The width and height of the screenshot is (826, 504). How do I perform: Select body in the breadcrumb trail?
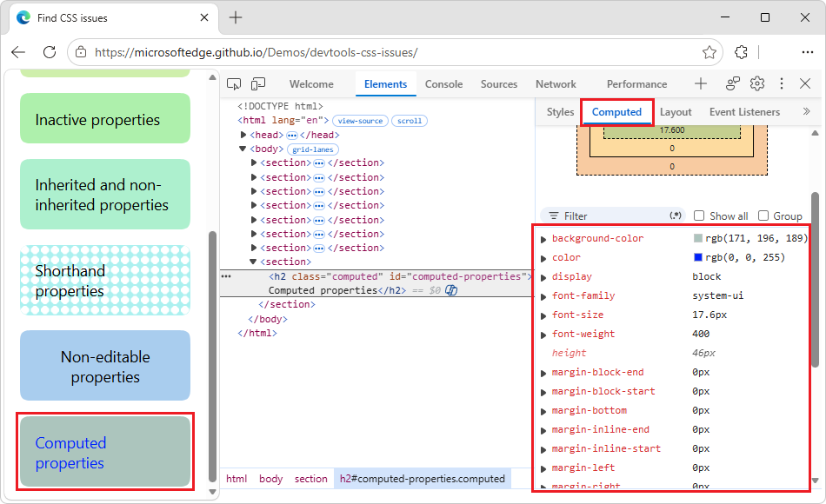270,479
